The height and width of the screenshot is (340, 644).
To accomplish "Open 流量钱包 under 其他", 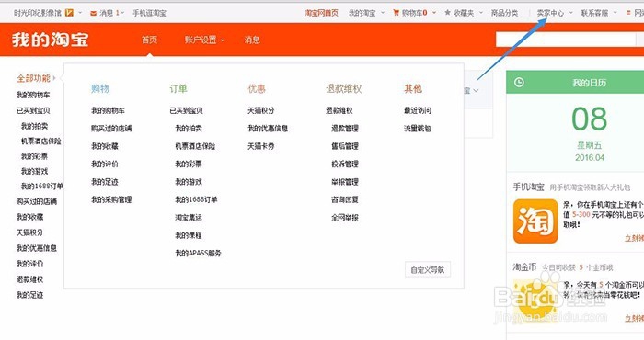I will pos(418,129).
